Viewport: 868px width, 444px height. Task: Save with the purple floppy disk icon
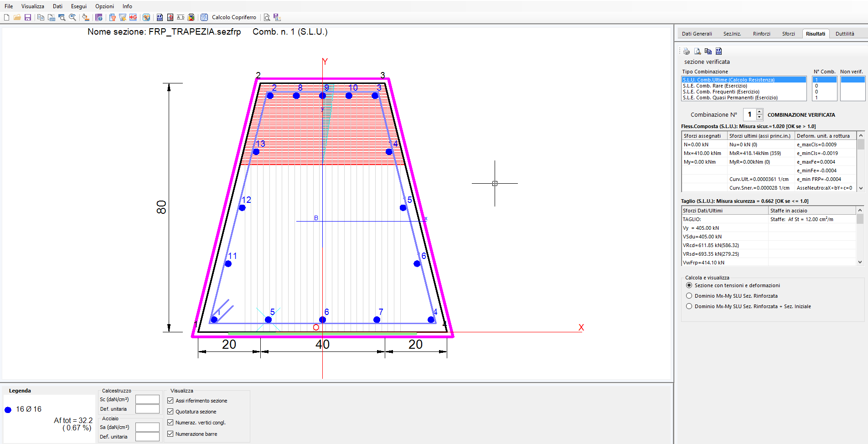tap(28, 17)
